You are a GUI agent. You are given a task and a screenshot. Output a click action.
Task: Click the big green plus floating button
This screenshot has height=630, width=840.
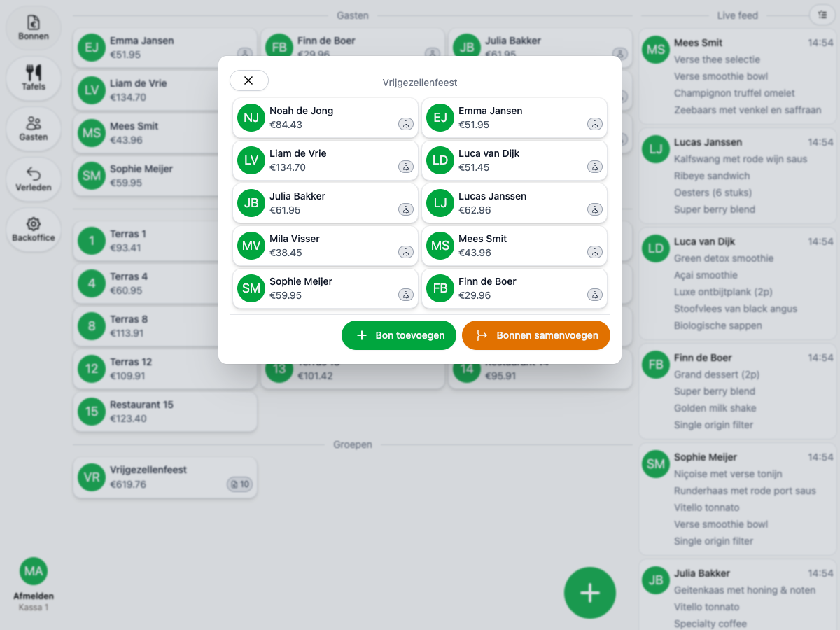coord(590,593)
